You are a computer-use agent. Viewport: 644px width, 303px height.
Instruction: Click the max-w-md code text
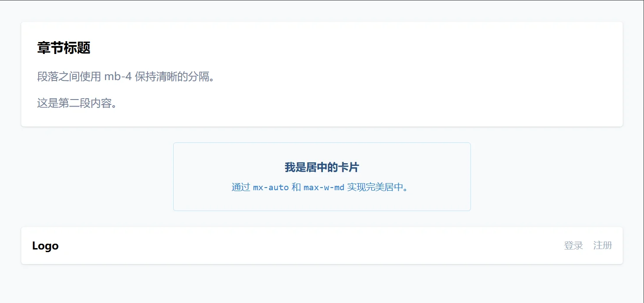(324, 187)
